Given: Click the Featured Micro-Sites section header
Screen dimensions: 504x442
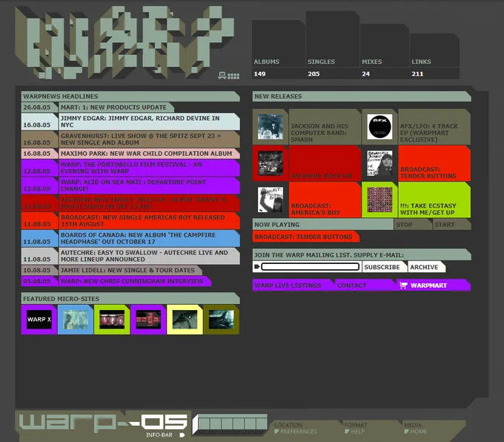Looking at the screenshot, I should (x=130, y=299).
